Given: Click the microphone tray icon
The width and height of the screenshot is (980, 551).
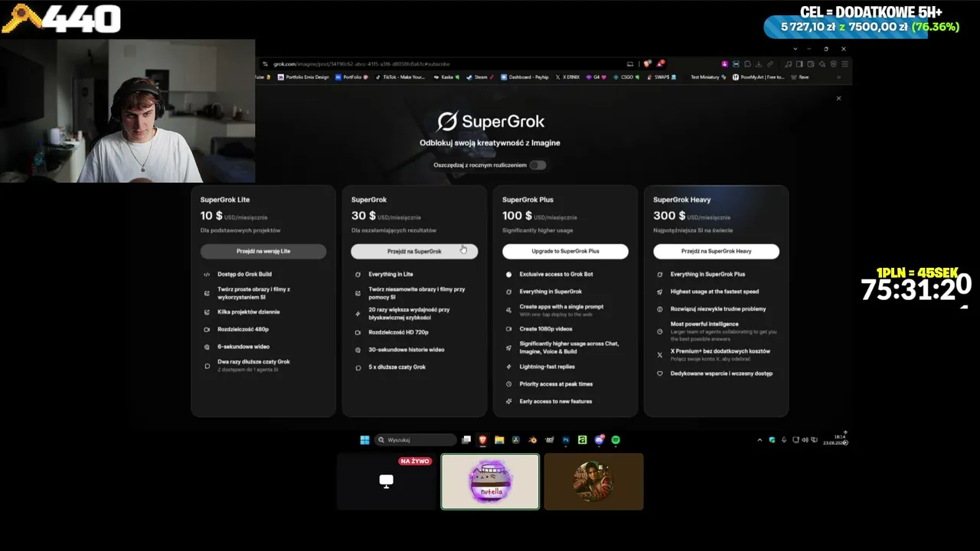Looking at the screenshot, I should pos(784,440).
